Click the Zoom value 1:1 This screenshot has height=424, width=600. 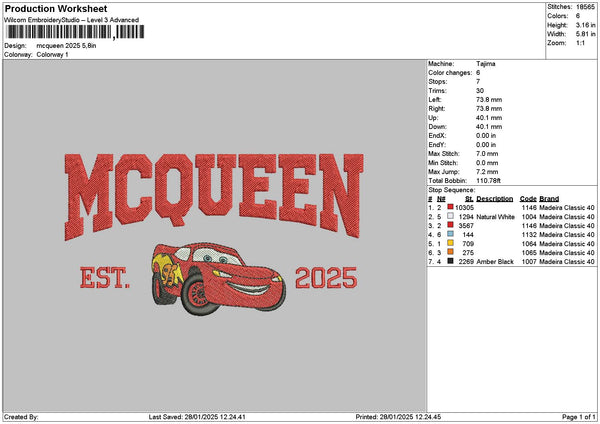click(x=580, y=43)
